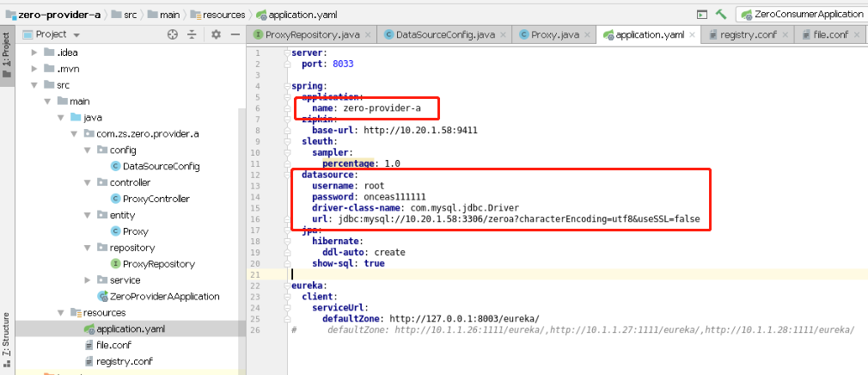This screenshot has width=868, height=375.
Task: Open Project panel settings gear
Action: pyautogui.click(x=216, y=34)
